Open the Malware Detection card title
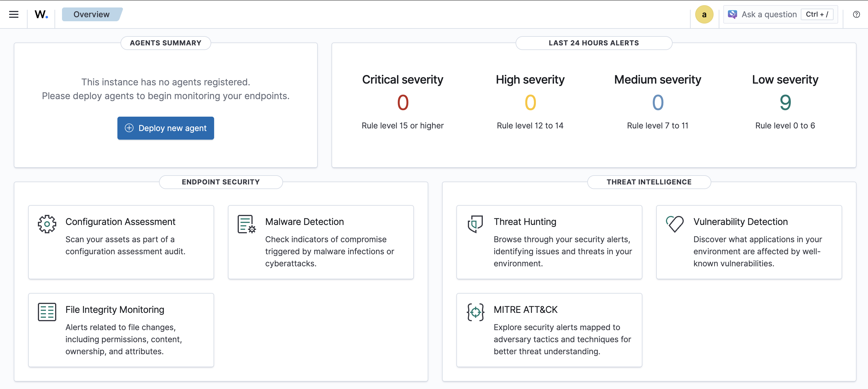This screenshot has height=389, width=868. point(304,222)
